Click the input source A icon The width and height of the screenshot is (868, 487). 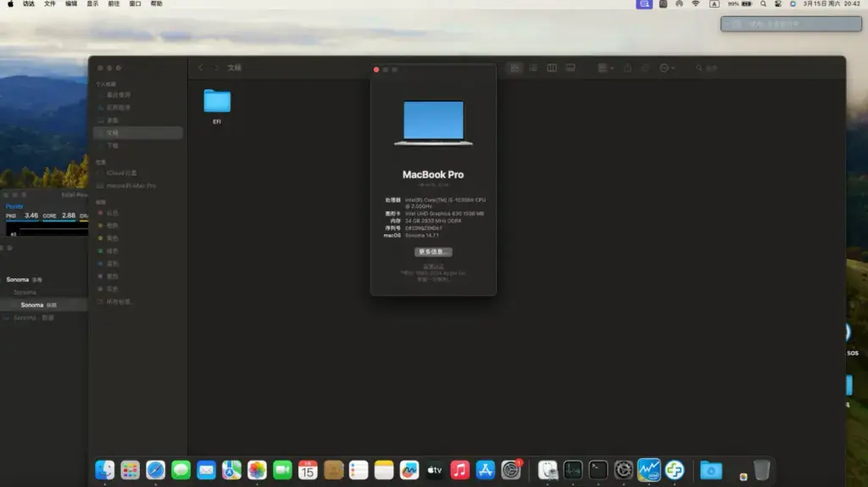pos(714,4)
